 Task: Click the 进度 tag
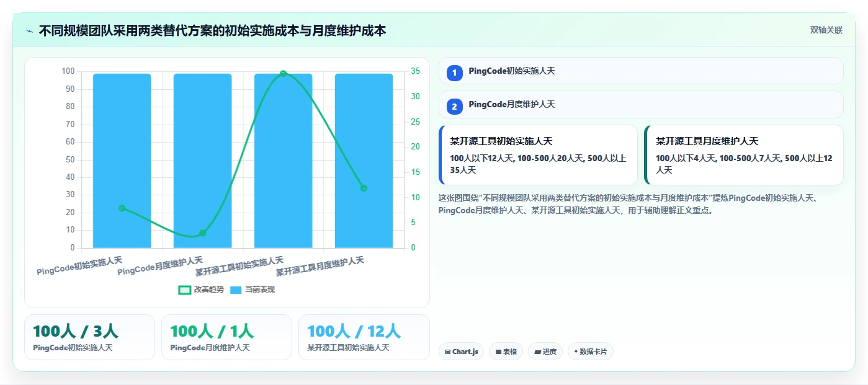tap(545, 352)
